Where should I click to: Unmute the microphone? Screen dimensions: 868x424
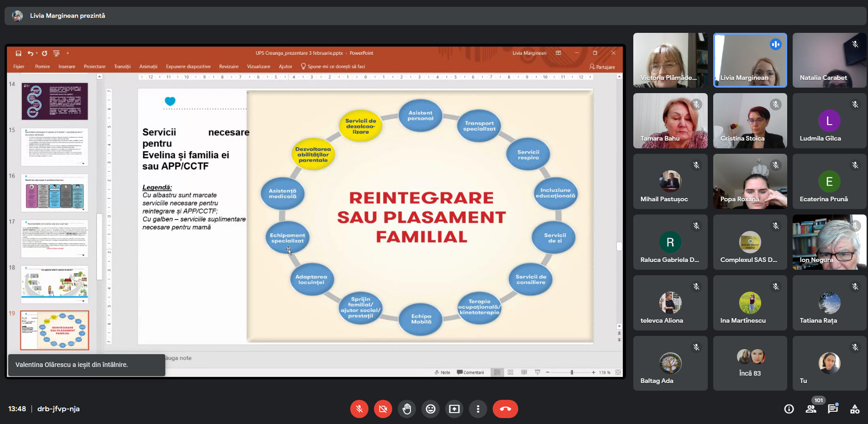click(359, 409)
